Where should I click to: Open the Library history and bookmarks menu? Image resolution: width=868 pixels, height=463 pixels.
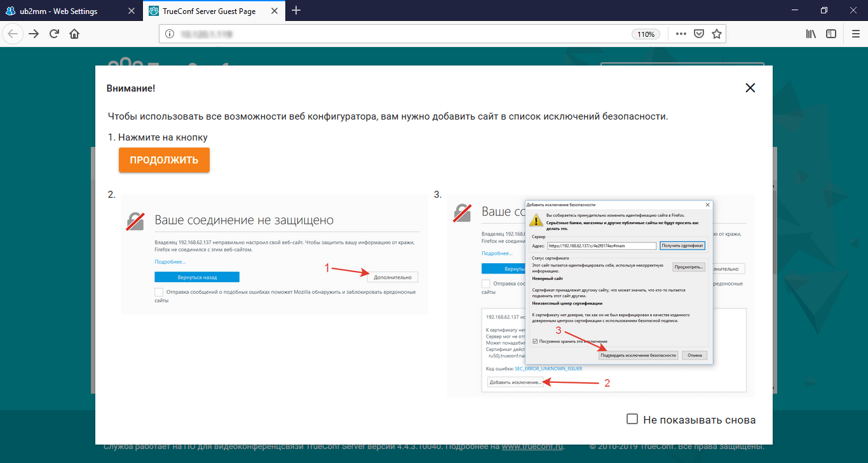coord(811,34)
